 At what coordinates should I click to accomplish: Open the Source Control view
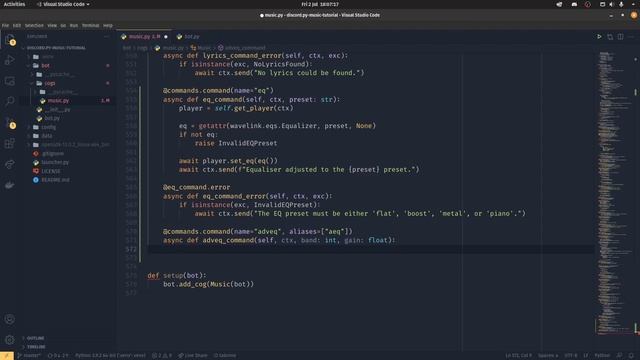(x=10, y=122)
